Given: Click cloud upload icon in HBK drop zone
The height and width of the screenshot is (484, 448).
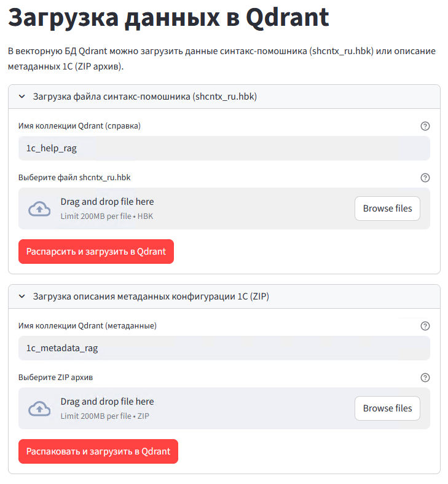Looking at the screenshot, I should click(39, 209).
